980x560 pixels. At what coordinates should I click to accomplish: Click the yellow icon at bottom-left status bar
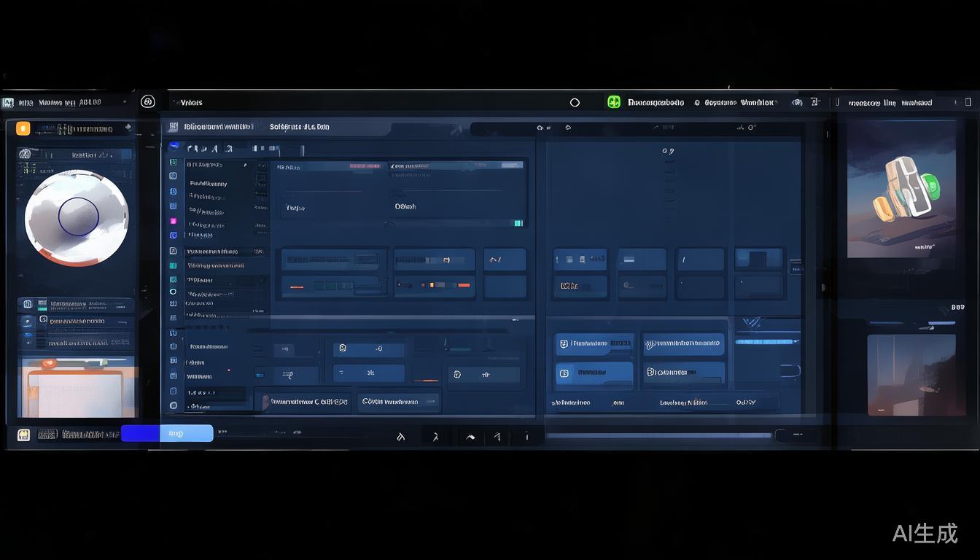(23, 435)
